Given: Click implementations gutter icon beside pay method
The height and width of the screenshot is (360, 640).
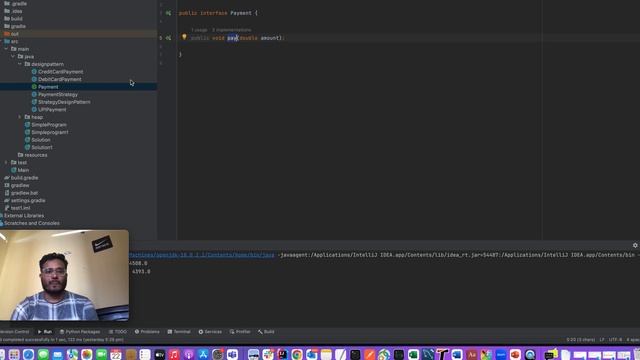Looking at the screenshot, I should coord(168,38).
